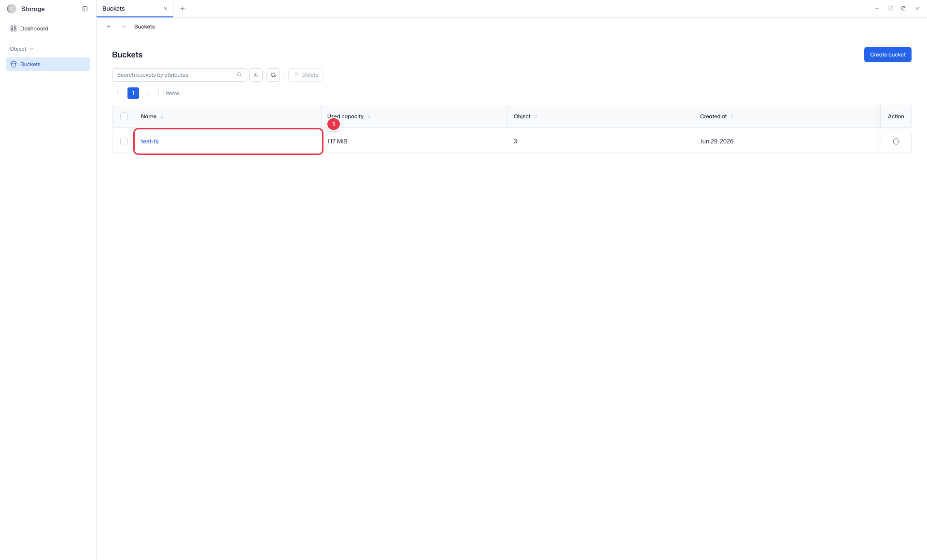Click the Storage app logo
Image resolution: width=927 pixels, height=560 pixels.
tap(12, 9)
